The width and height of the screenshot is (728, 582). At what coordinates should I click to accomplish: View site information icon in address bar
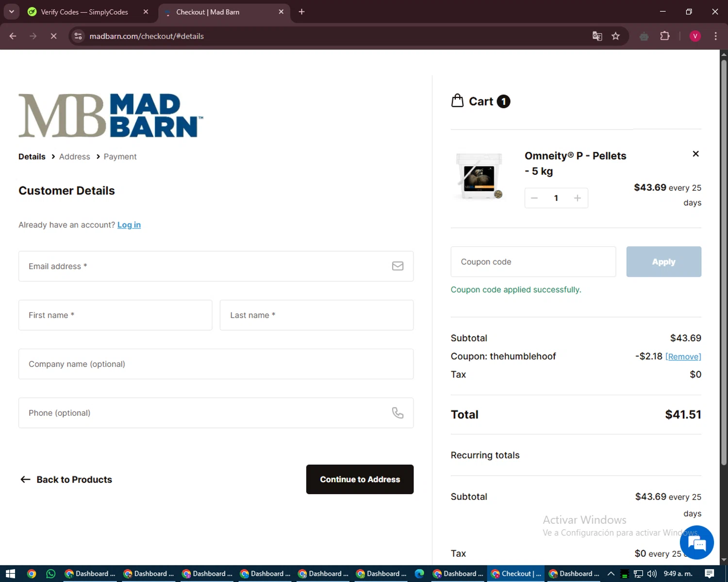coord(78,36)
